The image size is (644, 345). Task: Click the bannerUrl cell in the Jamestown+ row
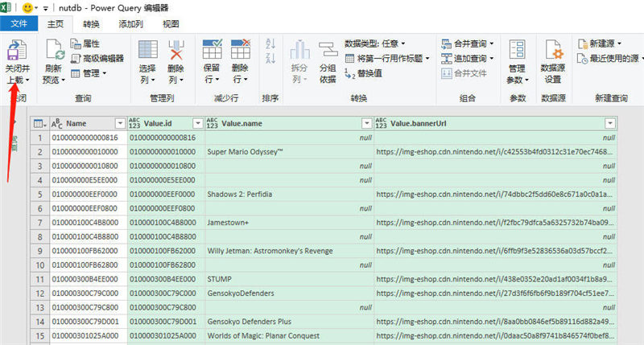click(x=495, y=223)
